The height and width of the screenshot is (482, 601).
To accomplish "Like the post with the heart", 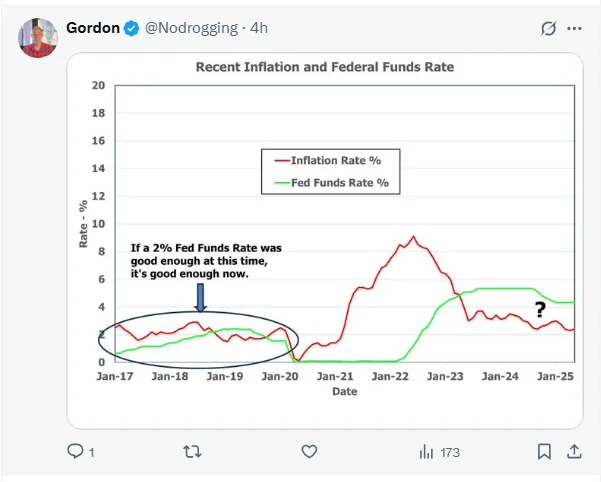I will [309, 451].
